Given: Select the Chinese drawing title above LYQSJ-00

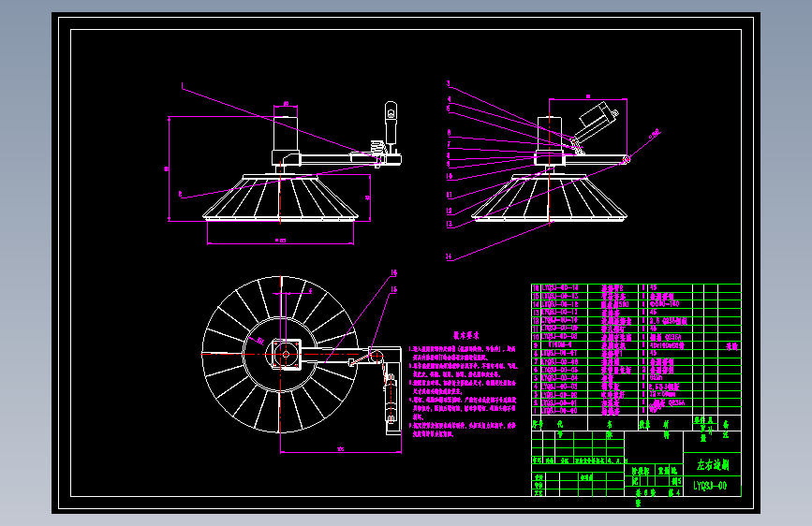Looking at the screenshot, I should tap(713, 465).
